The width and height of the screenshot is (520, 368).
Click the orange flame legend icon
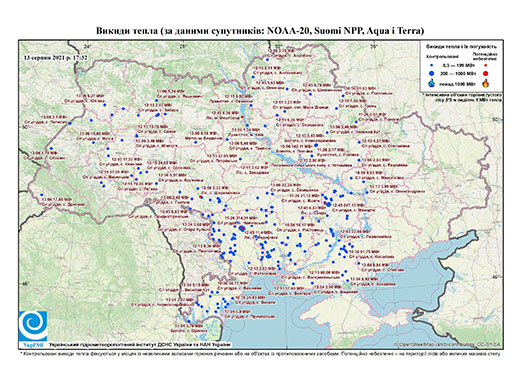pos(486,83)
